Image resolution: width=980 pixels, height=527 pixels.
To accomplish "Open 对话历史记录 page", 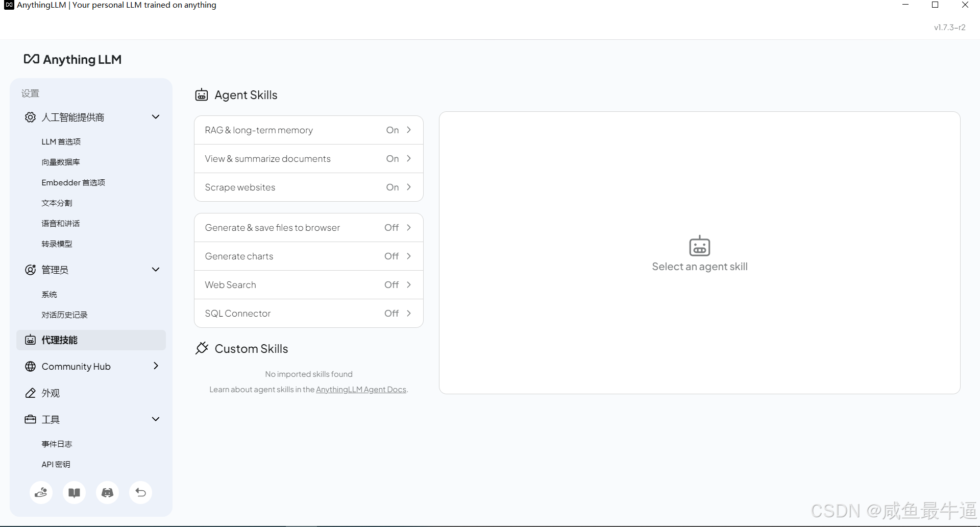I will 65,315.
